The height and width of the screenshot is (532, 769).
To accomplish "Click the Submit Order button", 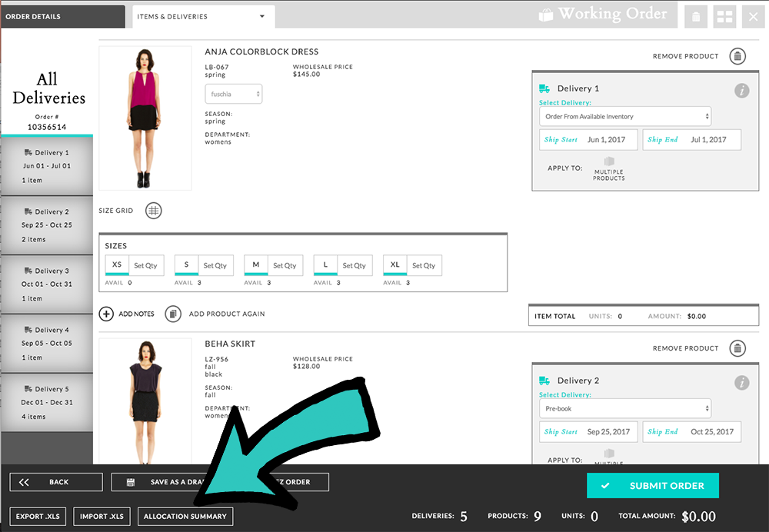I will pos(653,486).
